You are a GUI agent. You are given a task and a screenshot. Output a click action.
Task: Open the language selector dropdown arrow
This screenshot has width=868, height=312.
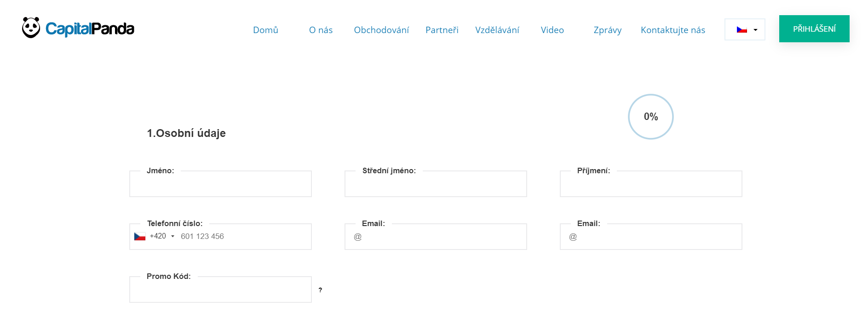pos(755,30)
